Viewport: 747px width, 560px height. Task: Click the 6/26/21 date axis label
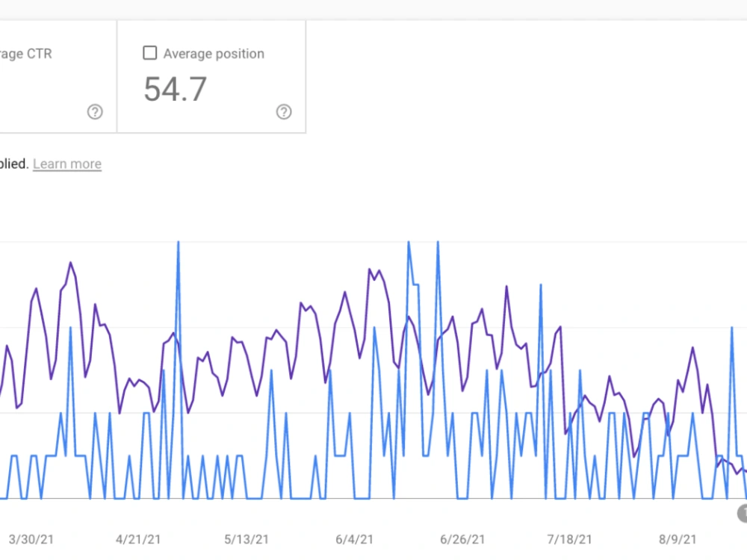point(462,540)
